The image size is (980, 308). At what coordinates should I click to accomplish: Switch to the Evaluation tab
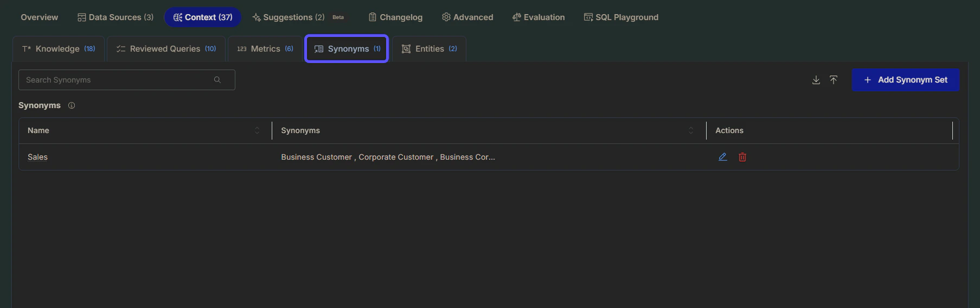(539, 17)
